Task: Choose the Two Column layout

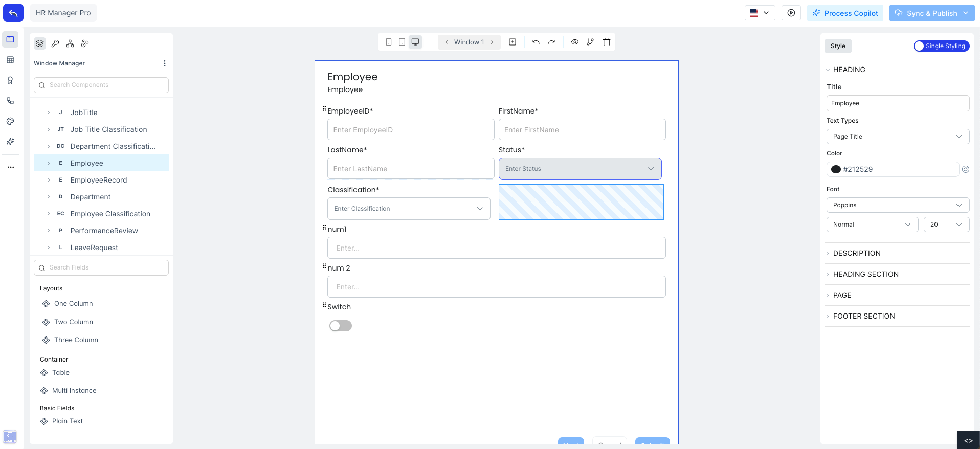Action: (x=73, y=322)
